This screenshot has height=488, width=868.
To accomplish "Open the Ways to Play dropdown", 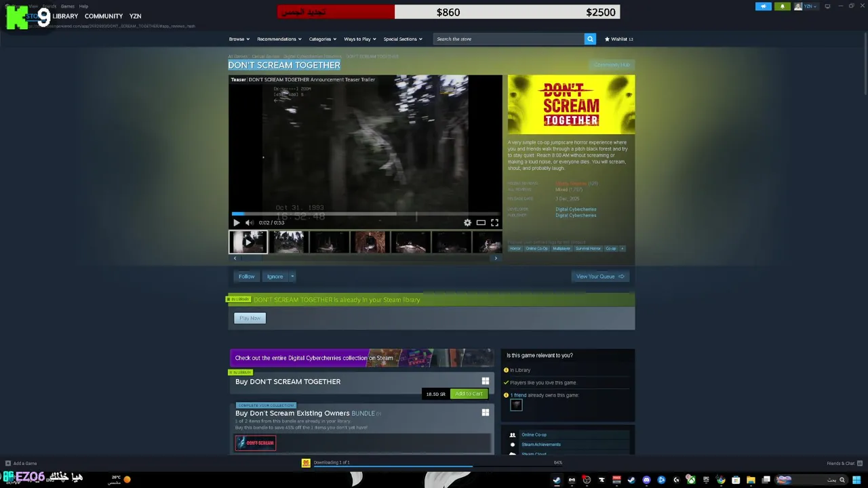I will [359, 39].
